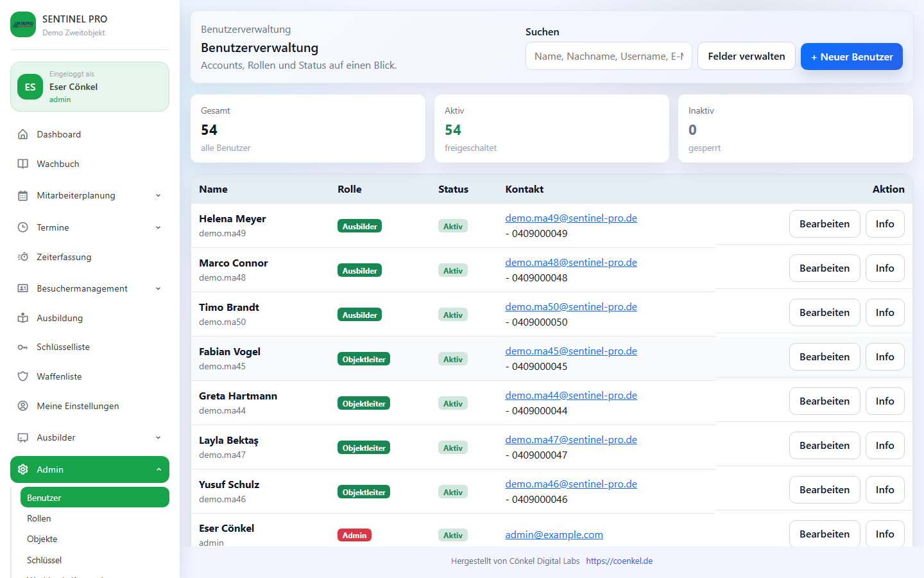Focus the Suchen search input field
Viewport: 924px width, 578px height.
coord(608,57)
